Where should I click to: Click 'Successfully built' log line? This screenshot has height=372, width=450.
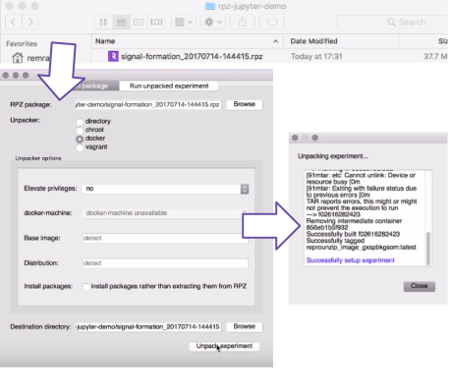coord(353,234)
